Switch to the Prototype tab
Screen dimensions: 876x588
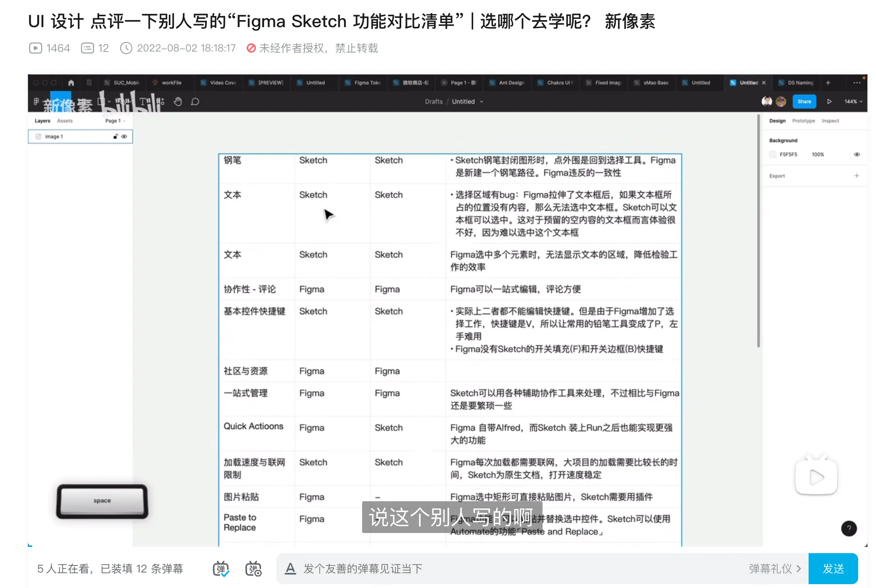803,121
